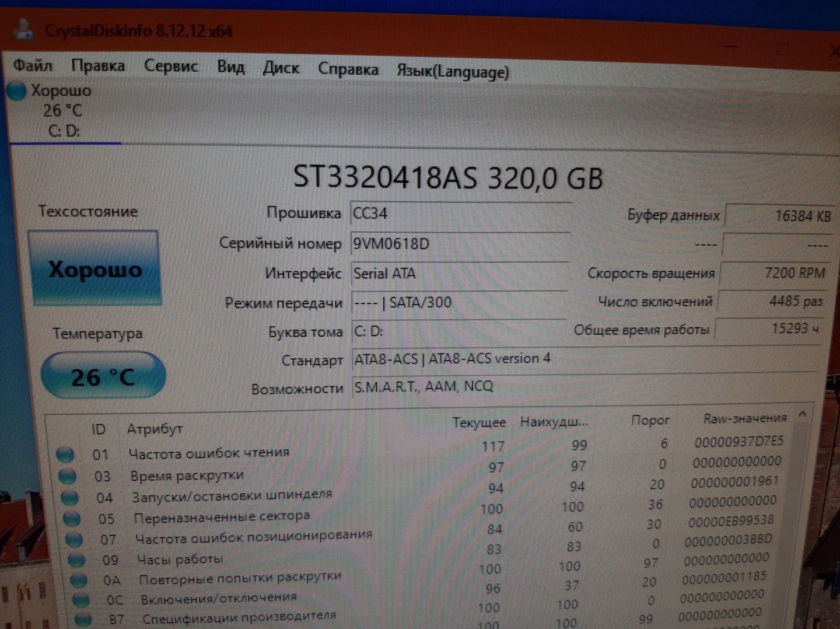Image resolution: width=840 pixels, height=629 pixels.
Task: Click status orb for attribute 0C
Action: [x=81, y=600]
